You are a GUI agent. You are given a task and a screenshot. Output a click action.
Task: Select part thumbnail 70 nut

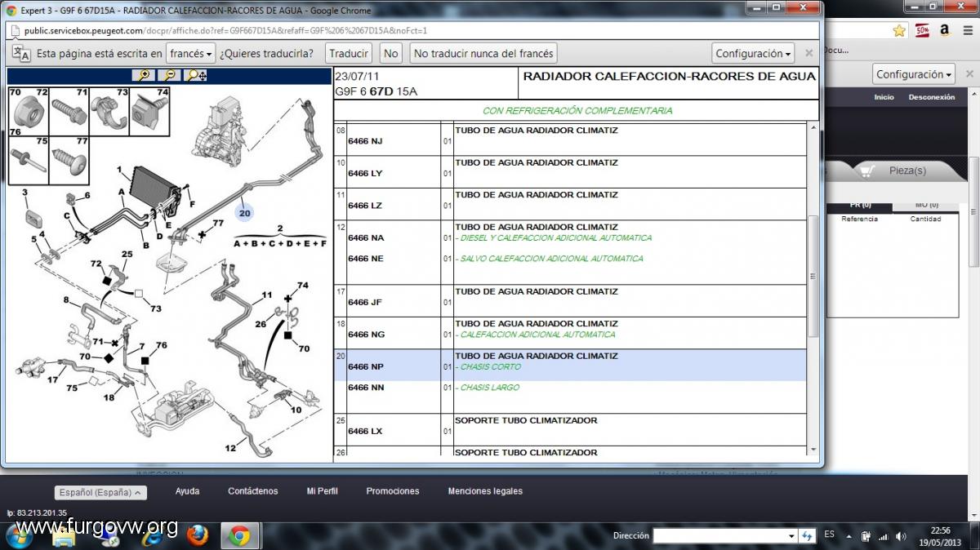coord(29,111)
